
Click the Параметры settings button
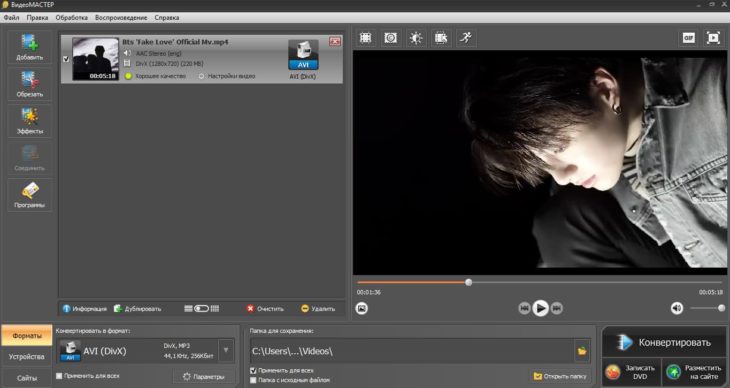204,376
